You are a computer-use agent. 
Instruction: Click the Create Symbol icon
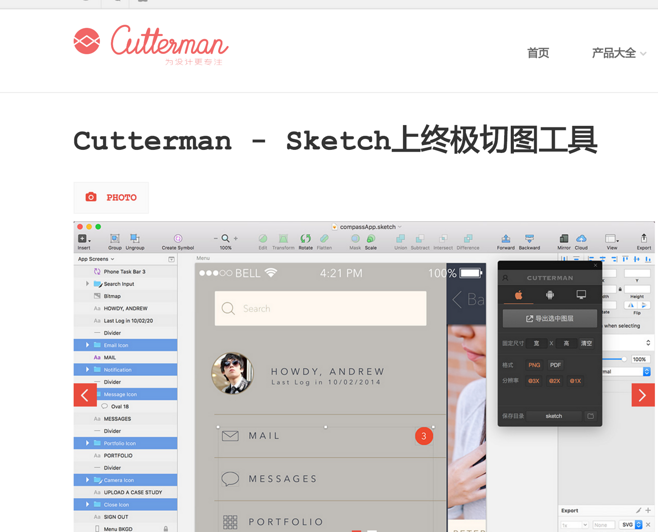178,238
